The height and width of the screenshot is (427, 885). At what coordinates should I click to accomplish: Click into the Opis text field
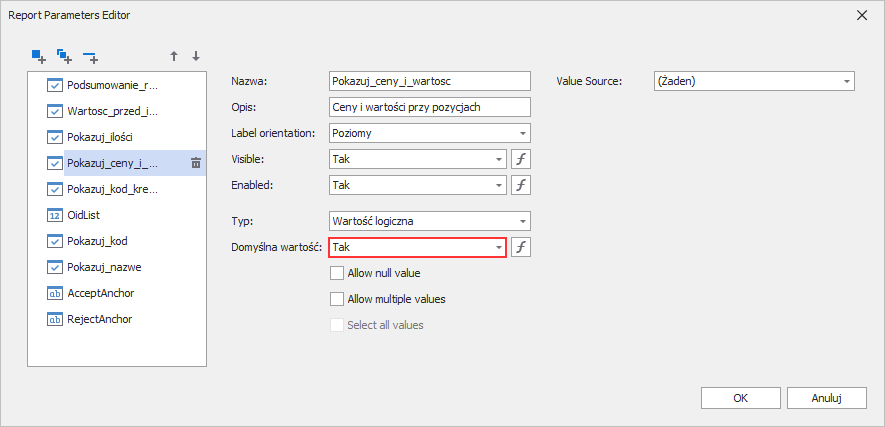(x=429, y=107)
